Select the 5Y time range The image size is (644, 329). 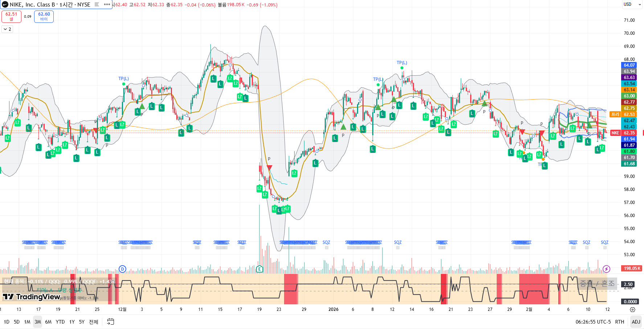[x=82, y=322]
